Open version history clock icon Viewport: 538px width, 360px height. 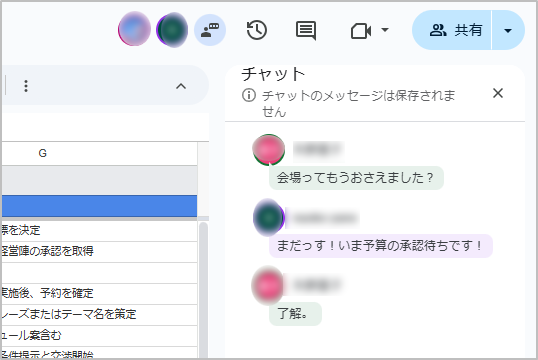point(257,30)
